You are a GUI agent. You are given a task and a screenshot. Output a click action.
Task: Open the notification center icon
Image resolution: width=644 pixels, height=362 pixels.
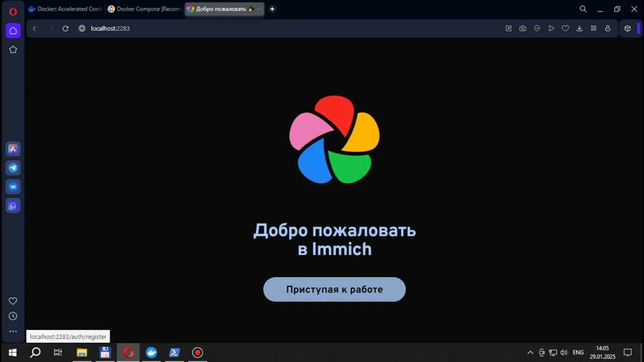[x=627, y=352]
